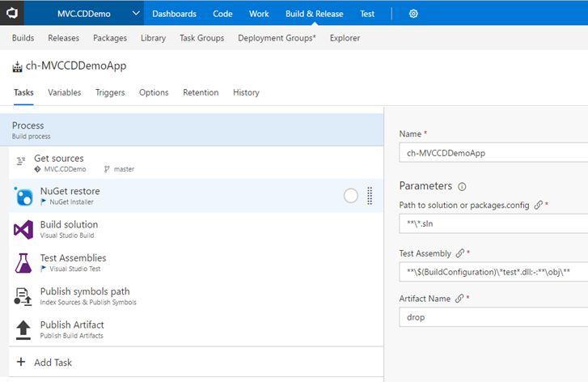Screen dimensions: 588x382
Task: Open the Test hub
Action: pos(367,14)
